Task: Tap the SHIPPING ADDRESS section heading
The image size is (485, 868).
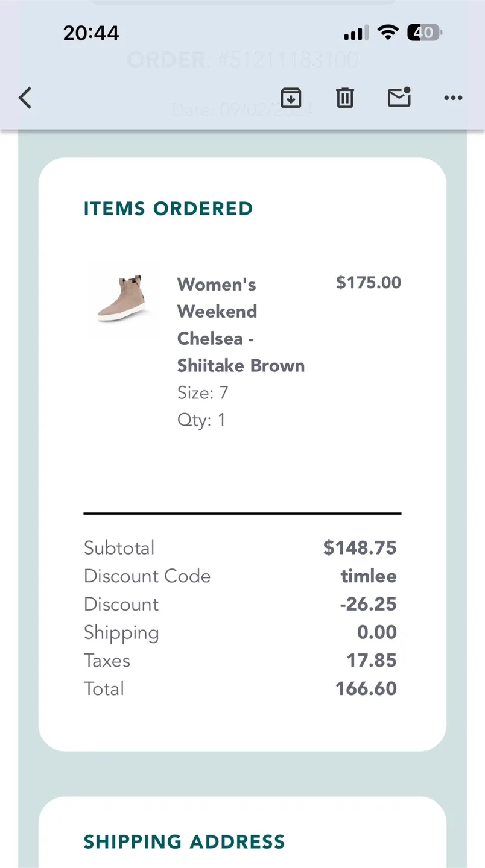Action: click(x=184, y=841)
